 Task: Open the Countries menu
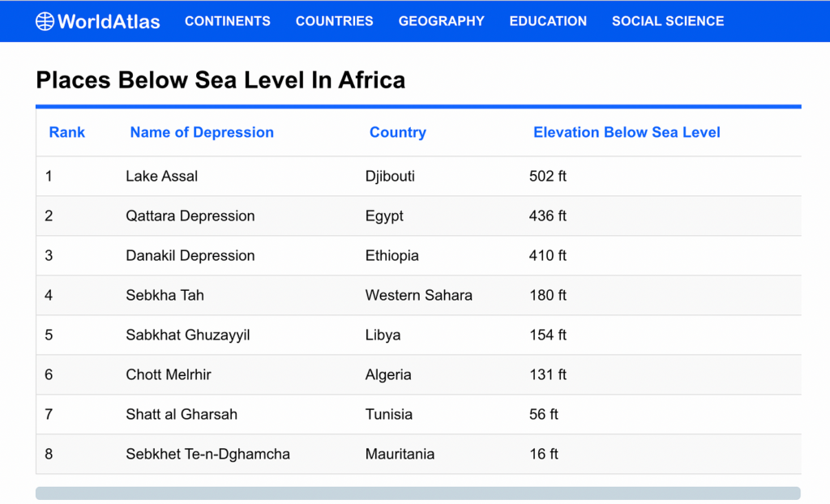pos(334,21)
